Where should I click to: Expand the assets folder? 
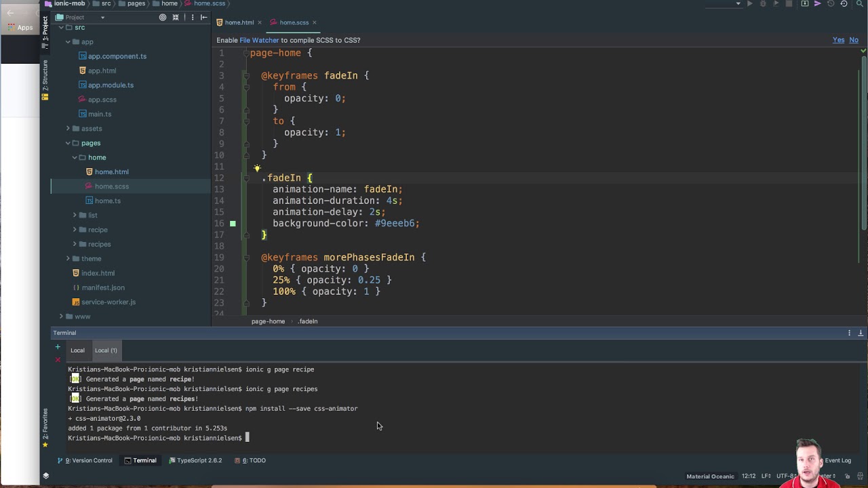pos(68,129)
